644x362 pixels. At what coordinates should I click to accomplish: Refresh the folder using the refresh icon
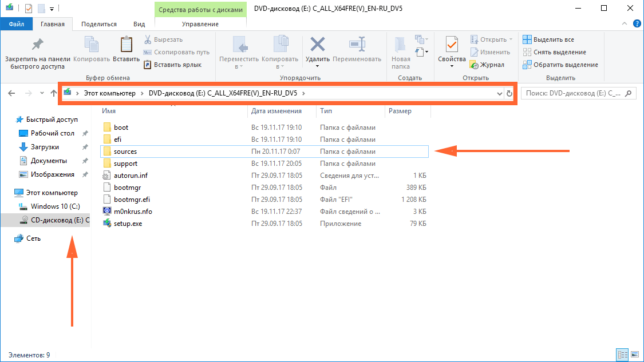pyautogui.click(x=509, y=94)
